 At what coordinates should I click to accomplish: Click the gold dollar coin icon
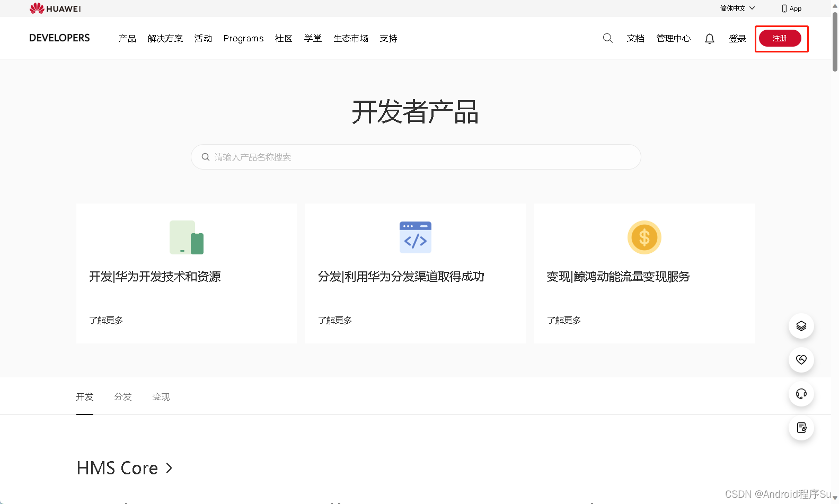pyautogui.click(x=644, y=237)
